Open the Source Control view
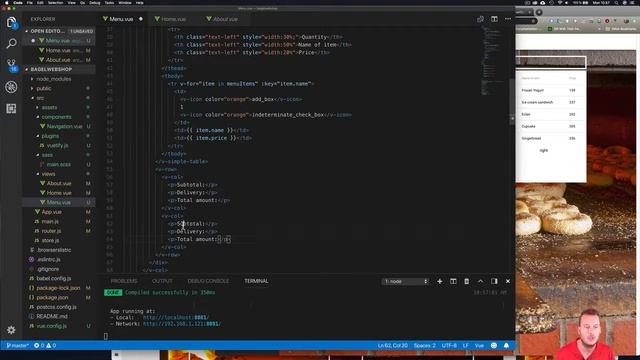Image resolution: width=640 pixels, height=360 pixels. pyautogui.click(x=11, y=65)
